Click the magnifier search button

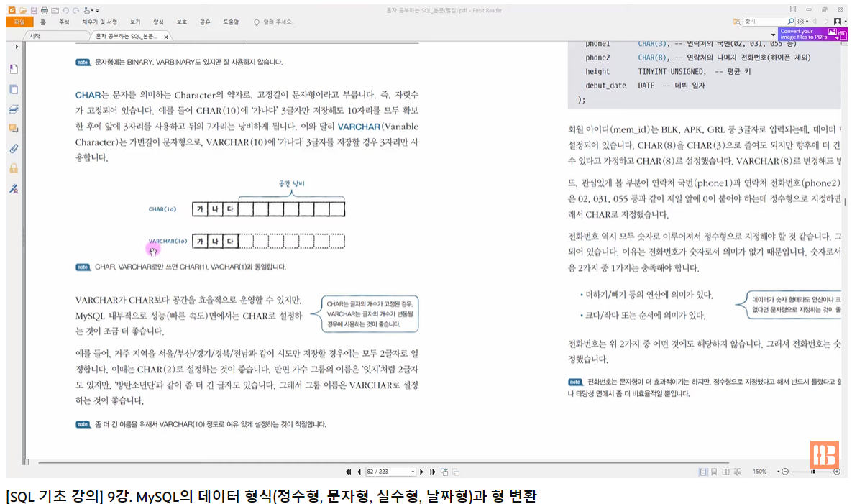[x=791, y=21]
